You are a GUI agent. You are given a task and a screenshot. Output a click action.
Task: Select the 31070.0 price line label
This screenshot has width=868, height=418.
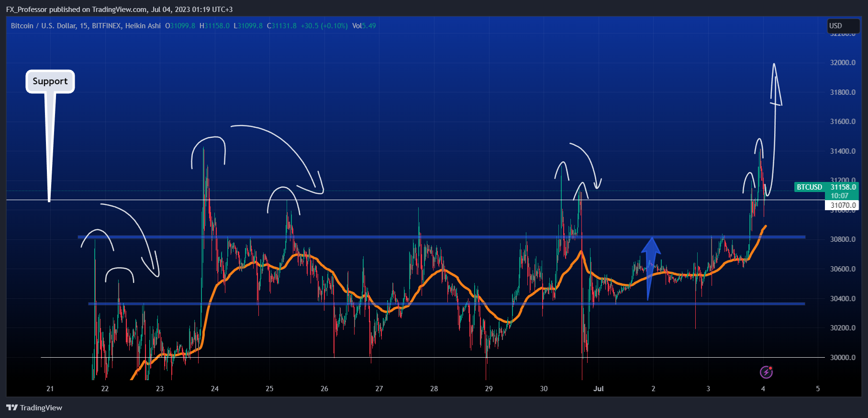(842, 205)
